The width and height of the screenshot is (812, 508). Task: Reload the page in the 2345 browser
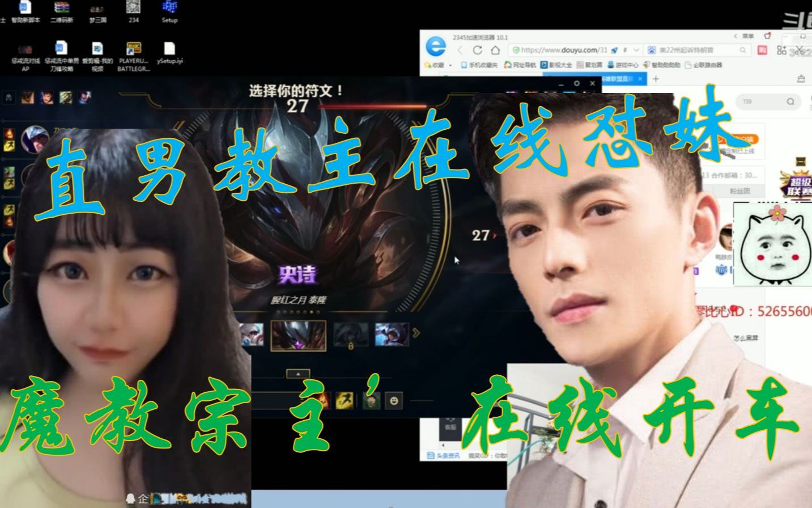477,50
